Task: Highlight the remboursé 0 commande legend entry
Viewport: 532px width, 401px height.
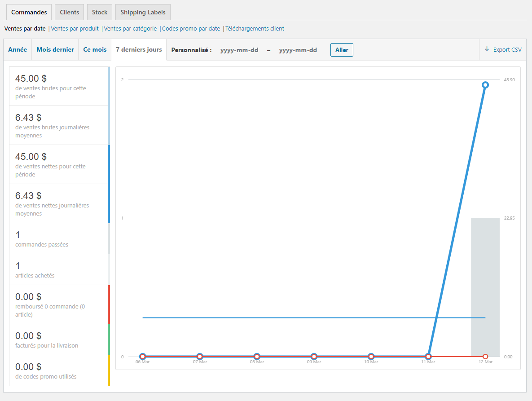Action: 59,304
